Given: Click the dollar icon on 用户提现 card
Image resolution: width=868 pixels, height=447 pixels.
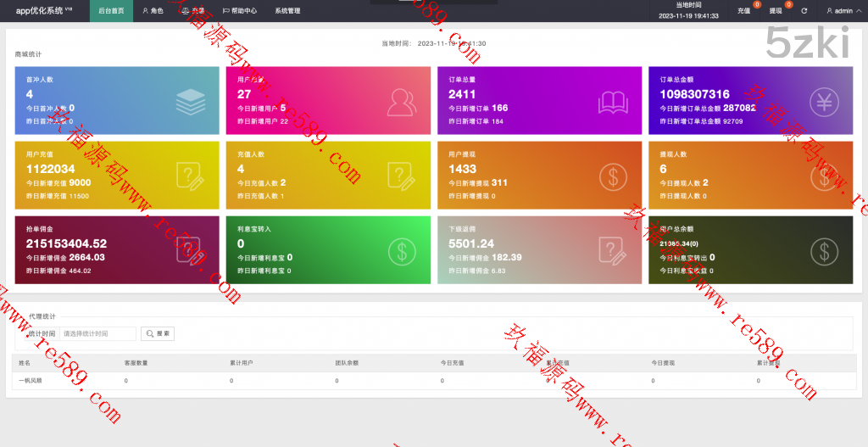Looking at the screenshot, I should coord(613,176).
